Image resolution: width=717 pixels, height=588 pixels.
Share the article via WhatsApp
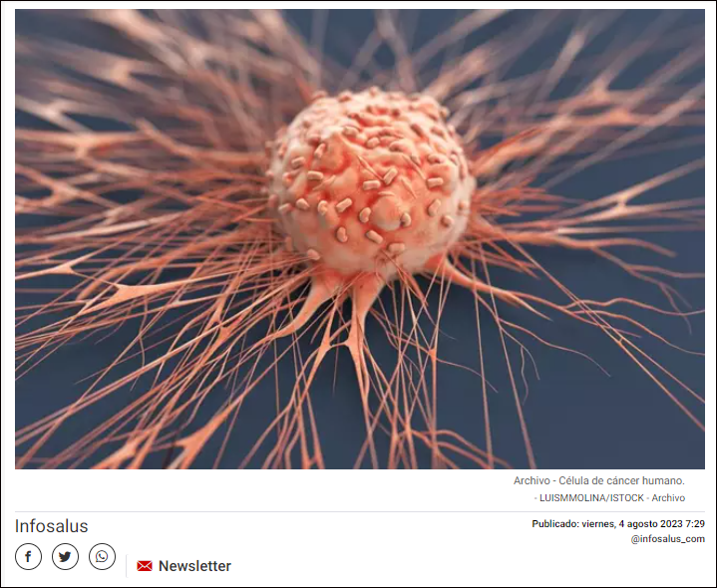(x=102, y=556)
